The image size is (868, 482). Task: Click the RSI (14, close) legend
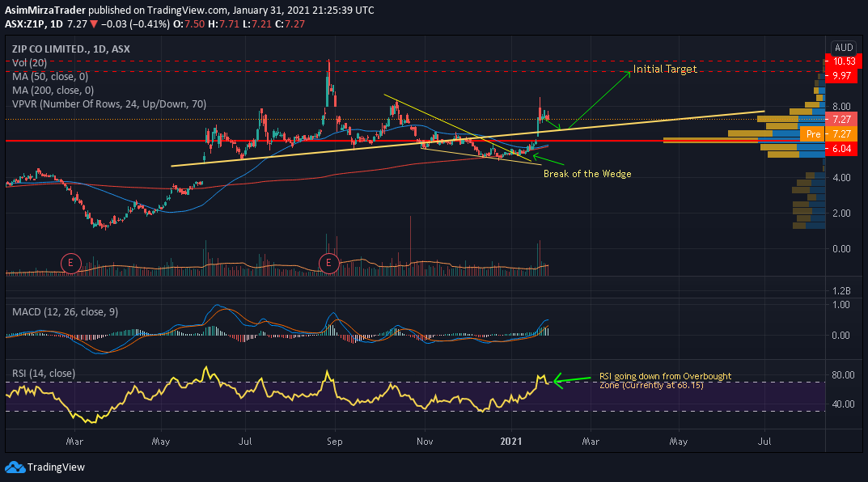pos(44,374)
